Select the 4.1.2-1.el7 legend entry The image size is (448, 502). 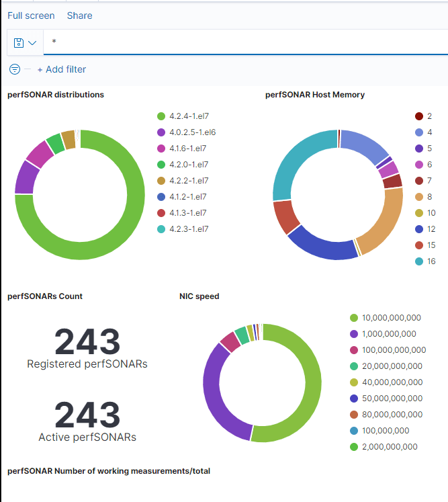[182, 197]
